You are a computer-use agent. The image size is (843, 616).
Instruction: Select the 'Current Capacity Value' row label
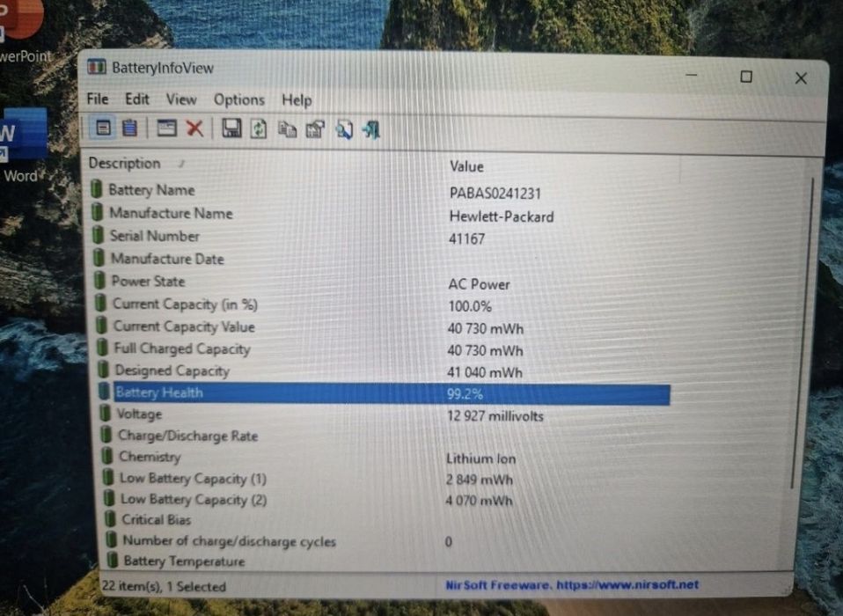(184, 326)
